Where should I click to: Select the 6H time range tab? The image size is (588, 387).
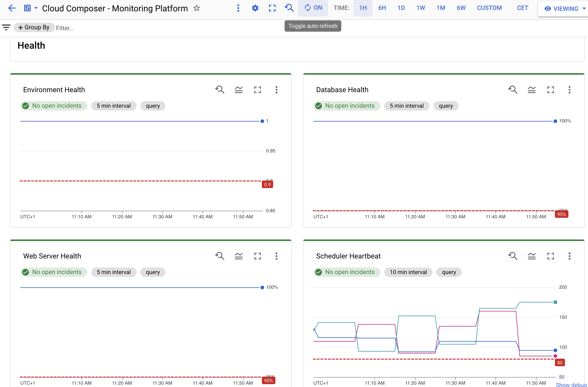click(x=382, y=8)
